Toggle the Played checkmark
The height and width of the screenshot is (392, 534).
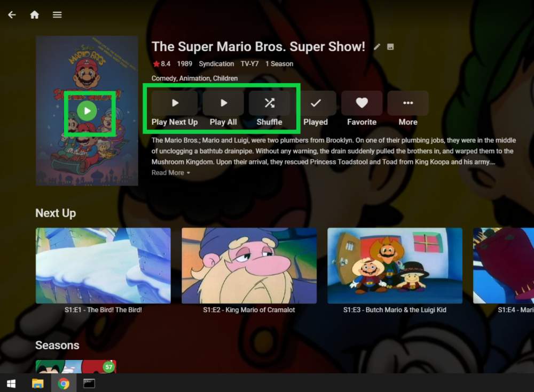tap(316, 103)
